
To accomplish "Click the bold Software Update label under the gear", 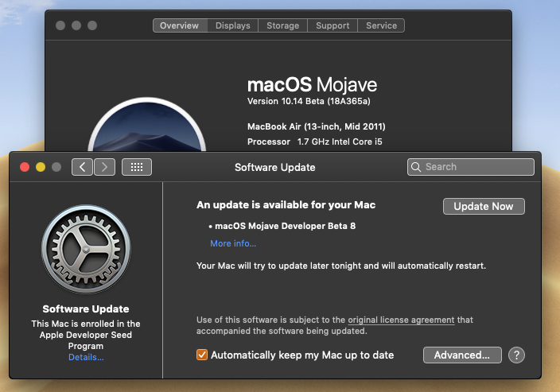I will (86, 309).
